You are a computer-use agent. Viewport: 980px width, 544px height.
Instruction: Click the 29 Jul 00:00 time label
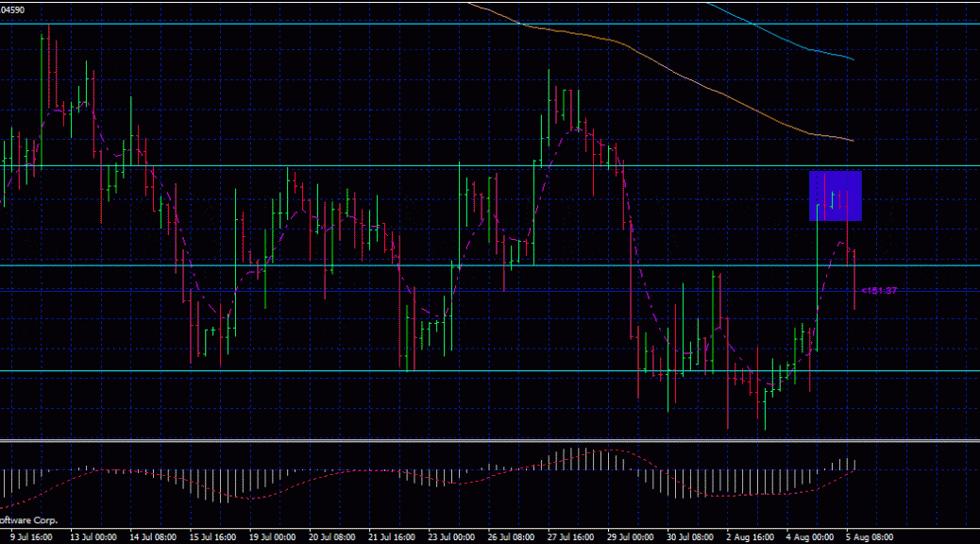click(x=630, y=537)
